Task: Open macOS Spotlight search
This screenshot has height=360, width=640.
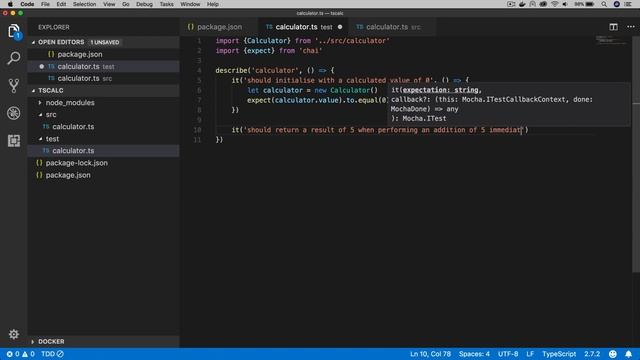Action: pyautogui.click(x=604, y=4)
